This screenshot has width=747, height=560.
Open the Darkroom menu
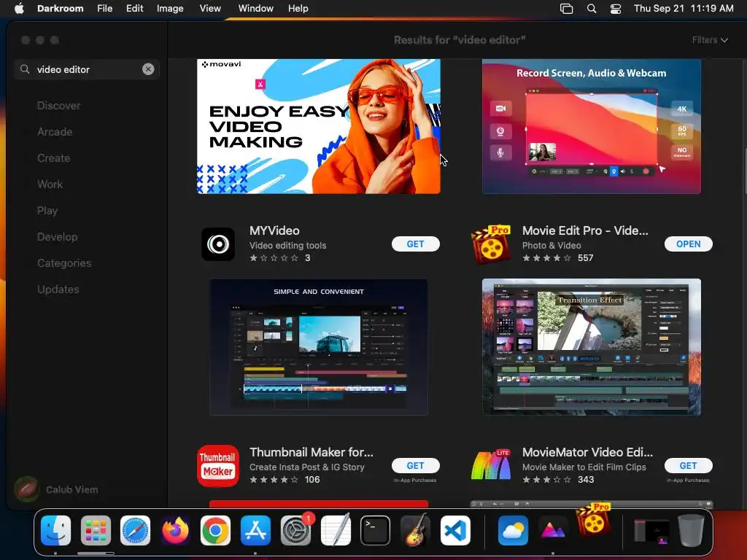tap(60, 9)
